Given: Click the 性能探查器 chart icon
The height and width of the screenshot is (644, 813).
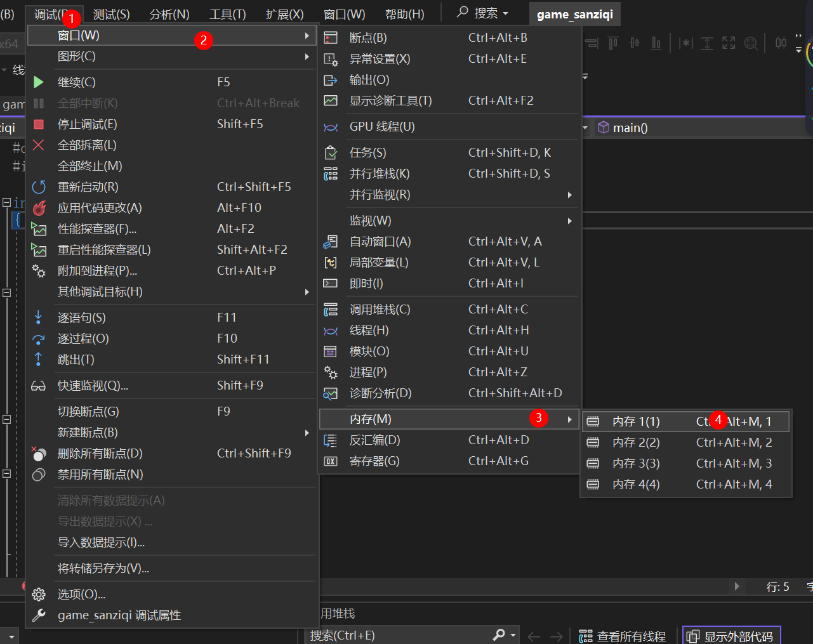Looking at the screenshot, I should pyautogui.click(x=39, y=229).
